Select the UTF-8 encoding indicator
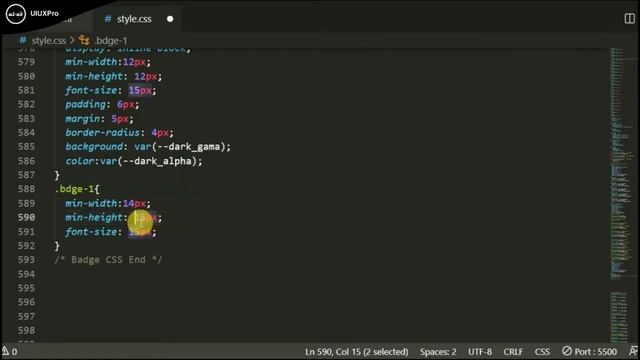 pyautogui.click(x=480, y=351)
